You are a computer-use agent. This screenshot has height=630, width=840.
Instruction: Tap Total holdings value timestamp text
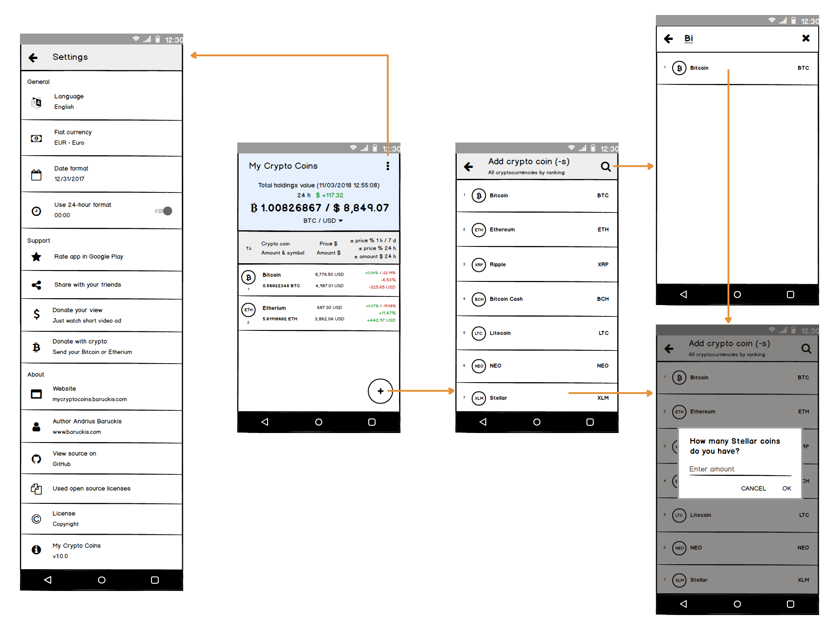point(319,185)
